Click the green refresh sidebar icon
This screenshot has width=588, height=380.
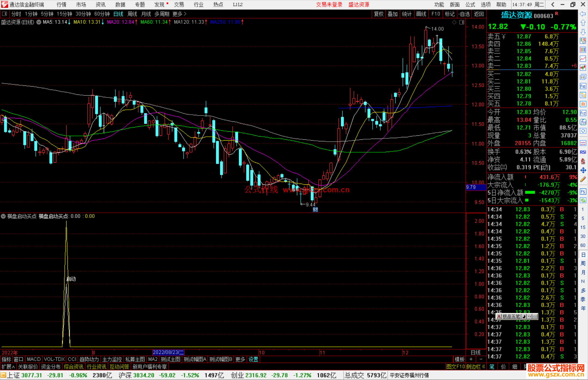coord(583,200)
